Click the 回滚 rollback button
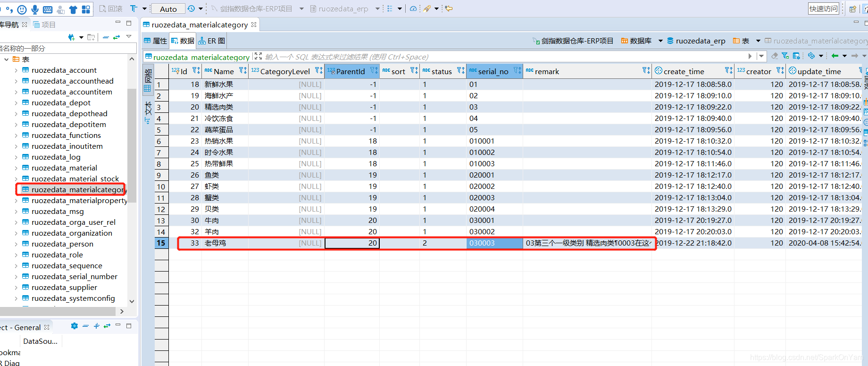This screenshot has width=868, height=366. click(111, 9)
